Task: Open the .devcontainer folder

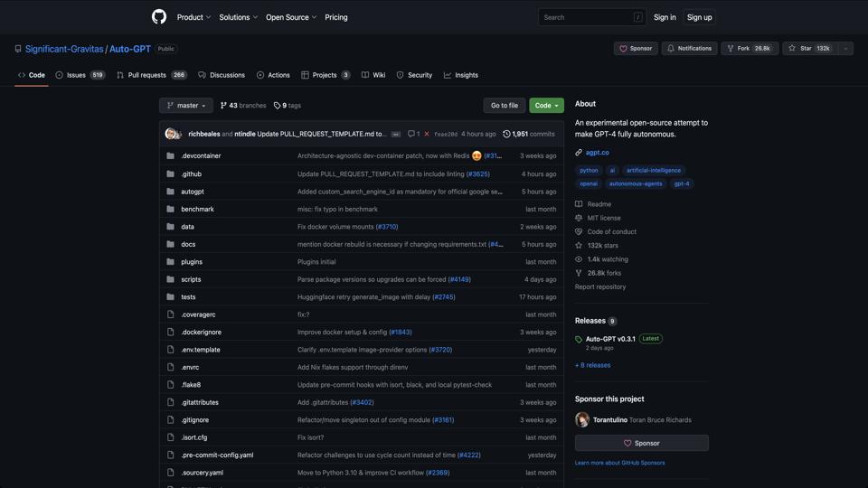Action: coord(201,155)
